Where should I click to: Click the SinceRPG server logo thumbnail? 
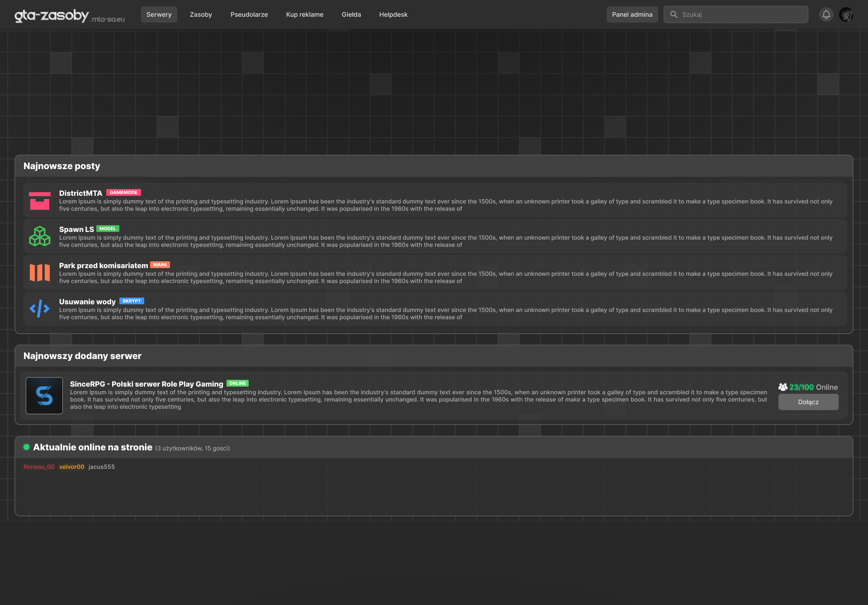pos(44,396)
